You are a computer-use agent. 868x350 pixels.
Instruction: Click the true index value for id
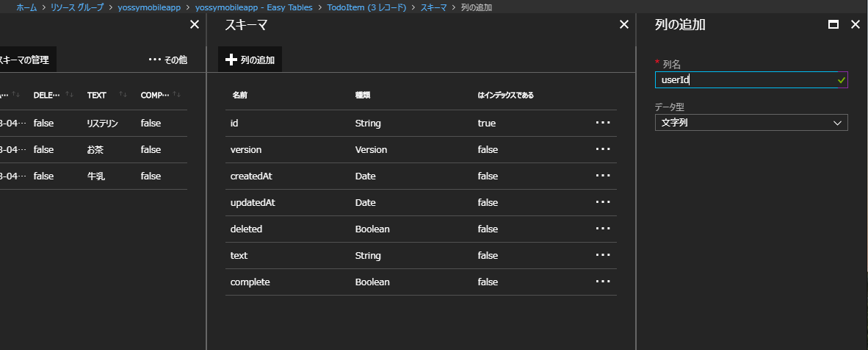487,123
